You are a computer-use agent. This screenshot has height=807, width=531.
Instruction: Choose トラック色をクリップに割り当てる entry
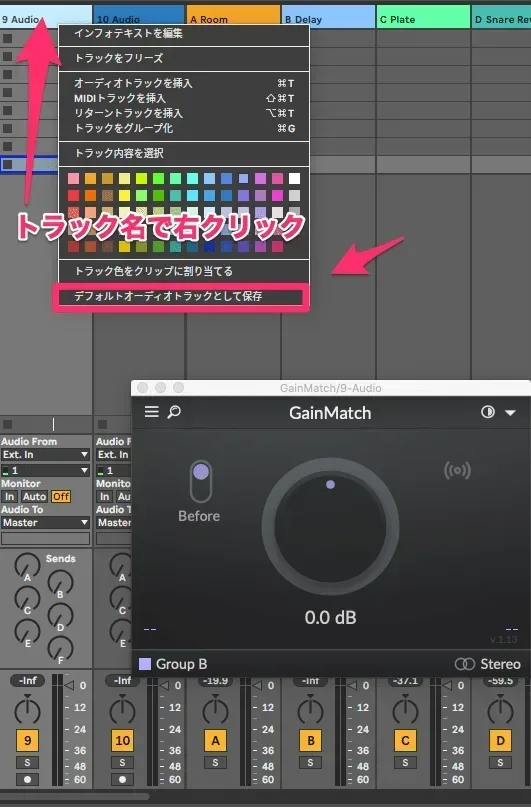click(x=184, y=271)
